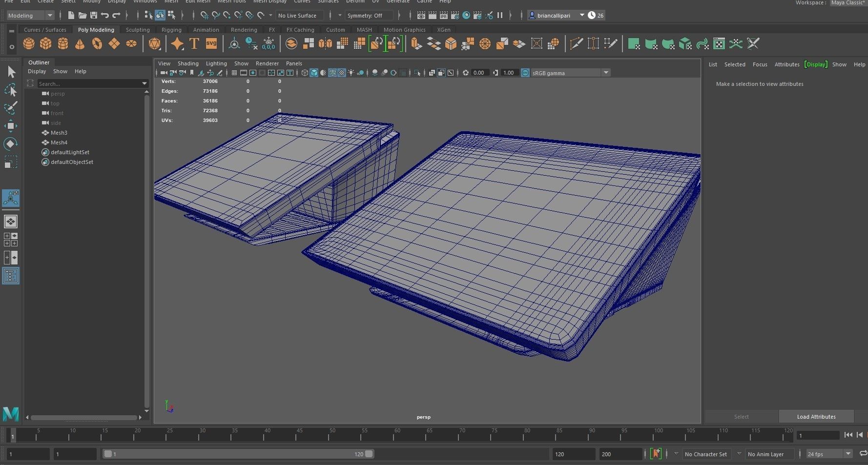Activate the Scale tool in the toolbox
Image resolution: width=868 pixels, height=465 pixels.
11,162
